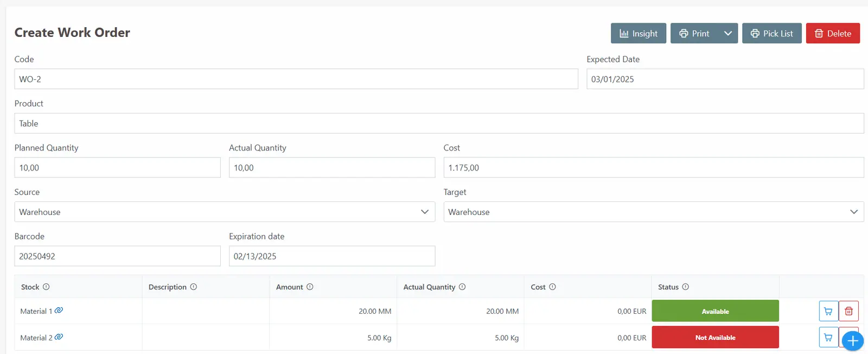Click the Print button
868x354 pixels.
(694, 33)
